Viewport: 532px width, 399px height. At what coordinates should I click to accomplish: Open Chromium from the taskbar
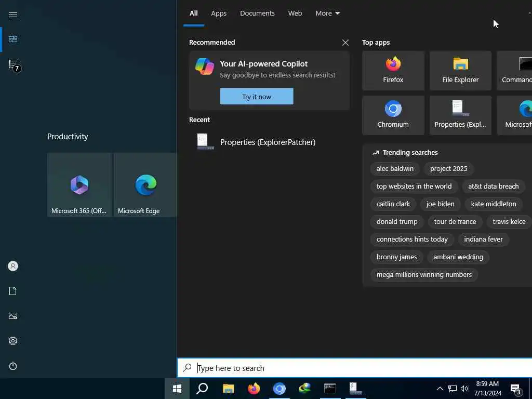(279, 389)
